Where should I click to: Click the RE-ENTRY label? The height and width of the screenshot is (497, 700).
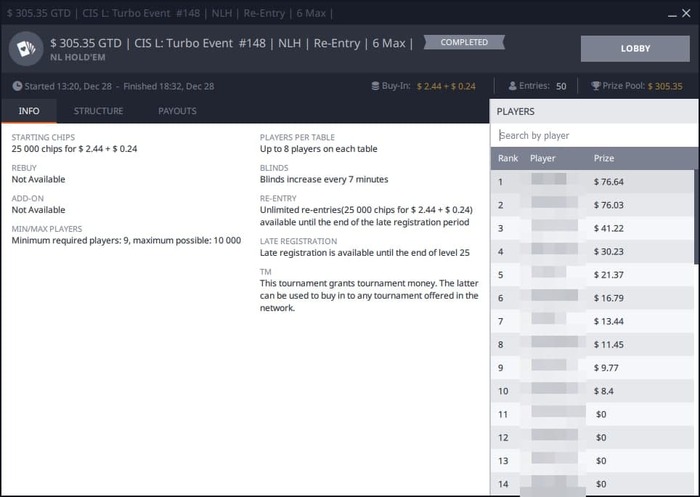[278, 198]
